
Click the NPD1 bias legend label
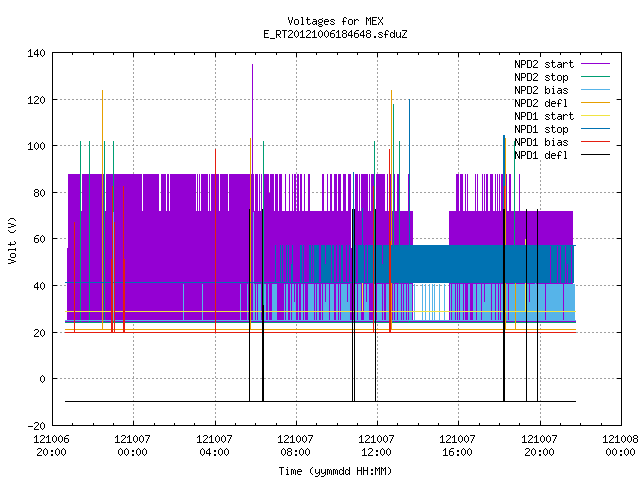541,142
